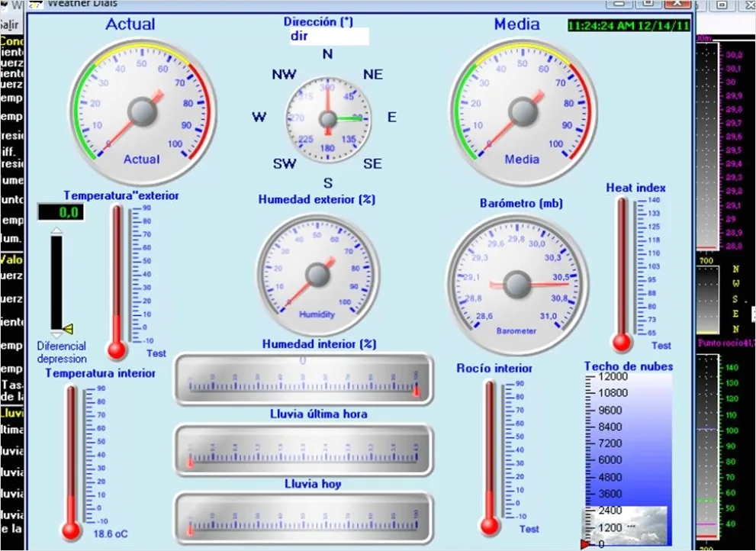Click the Barometer dial gauge

[517, 284]
